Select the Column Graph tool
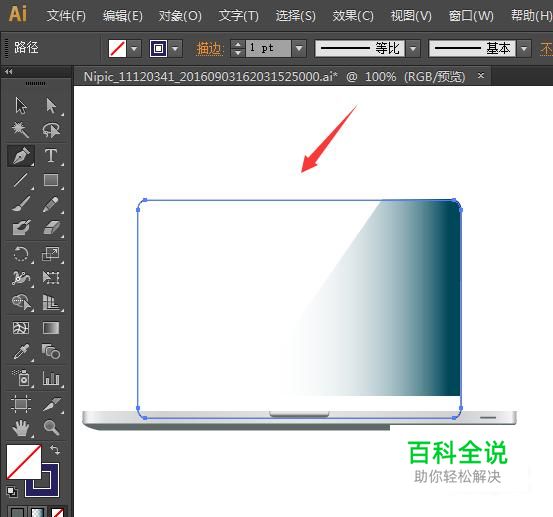Image resolution: width=553 pixels, height=517 pixels. (x=51, y=378)
